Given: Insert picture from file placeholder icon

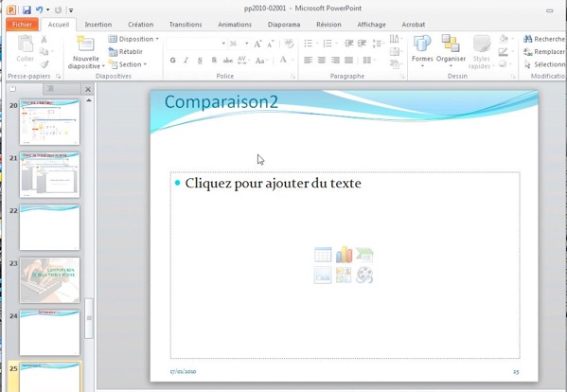Looking at the screenshot, I should 323,276.
